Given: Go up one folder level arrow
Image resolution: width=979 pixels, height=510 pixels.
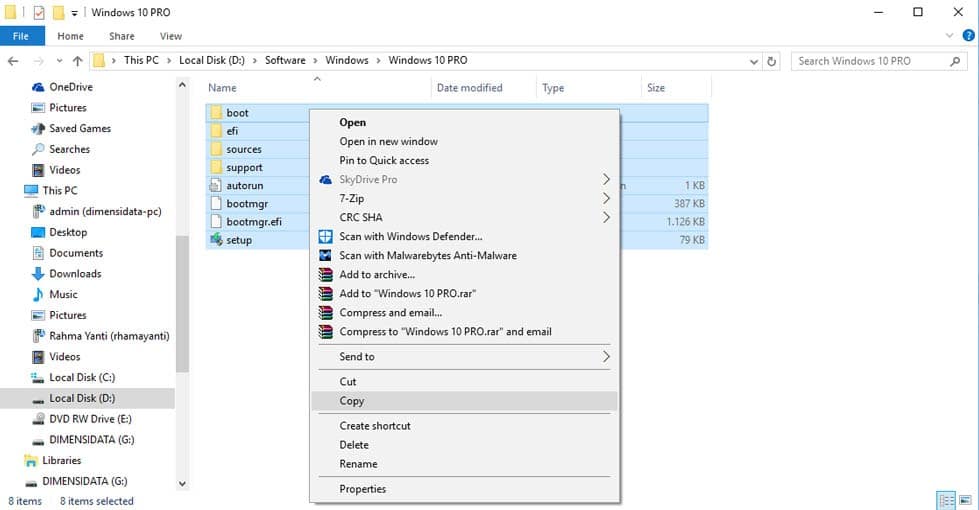Looking at the screenshot, I should (77, 61).
